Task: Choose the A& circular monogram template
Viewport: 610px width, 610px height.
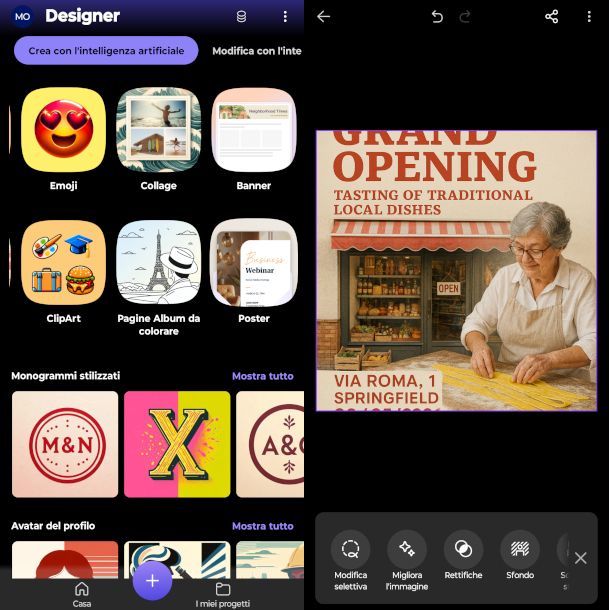Action: (270, 444)
